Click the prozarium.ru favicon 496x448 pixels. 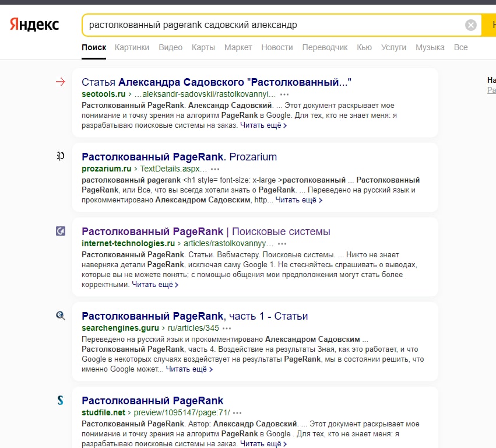[61, 156]
